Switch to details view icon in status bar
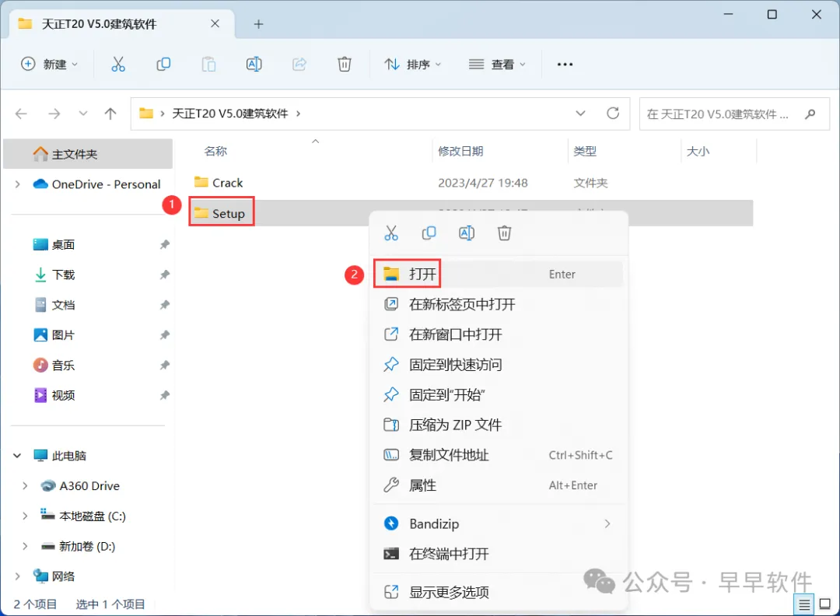 pos(804,605)
